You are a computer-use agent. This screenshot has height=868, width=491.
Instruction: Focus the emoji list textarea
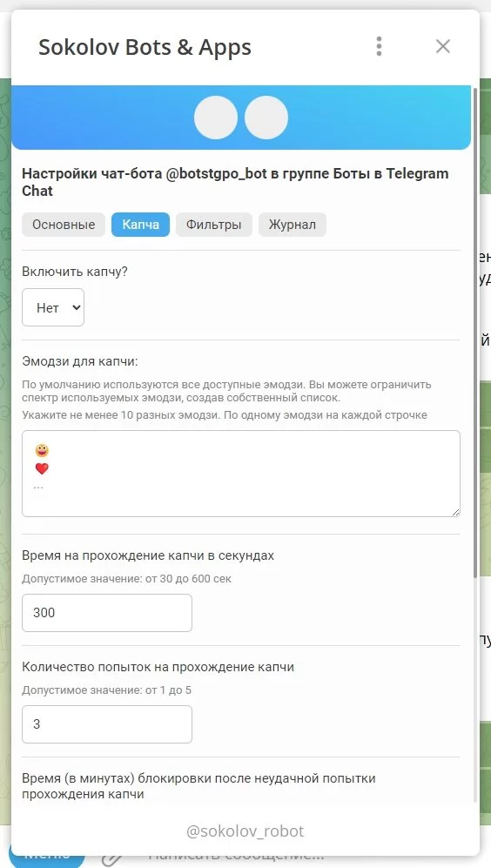pos(241,474)
